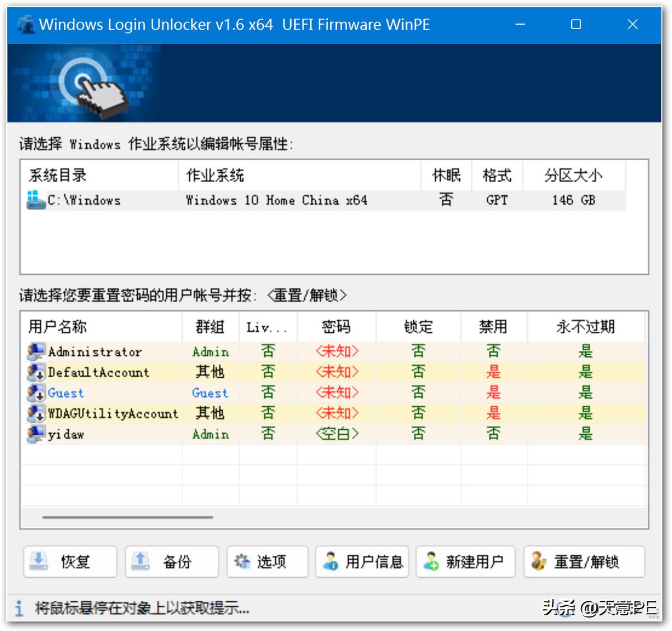Click 新建用户 to create a user
672x631 pixels.
[x=465, y=562]
